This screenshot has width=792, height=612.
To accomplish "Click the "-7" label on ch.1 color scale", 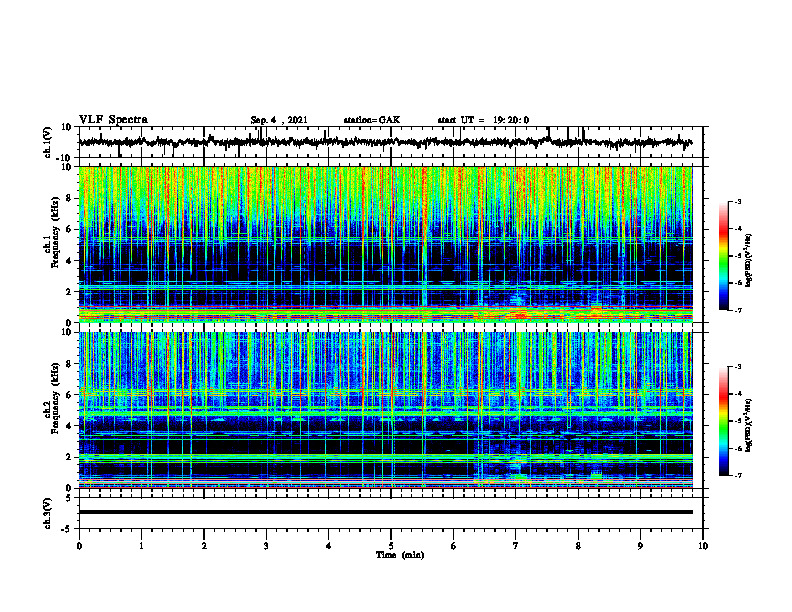I will (737, 310).
